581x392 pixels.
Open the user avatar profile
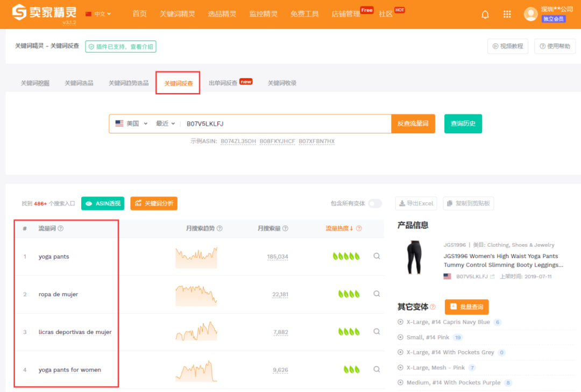[x=530, y=14]
